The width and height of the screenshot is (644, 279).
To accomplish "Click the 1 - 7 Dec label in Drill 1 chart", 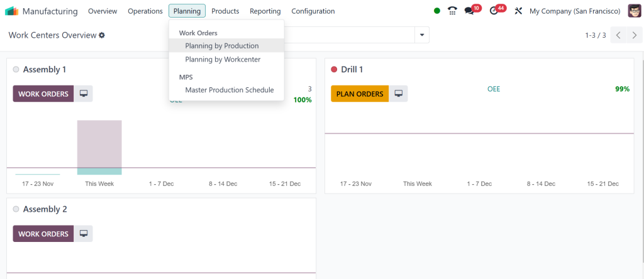I will coord(479,184).
